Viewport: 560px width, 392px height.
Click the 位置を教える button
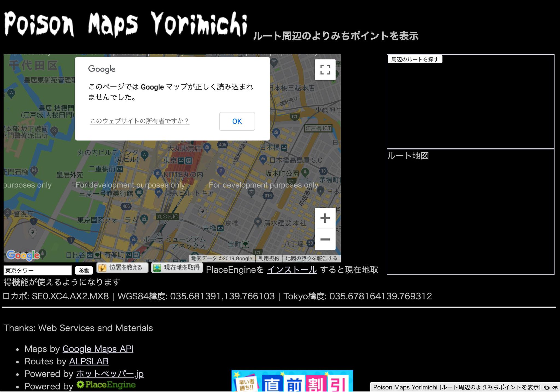[x=122, y=268]
